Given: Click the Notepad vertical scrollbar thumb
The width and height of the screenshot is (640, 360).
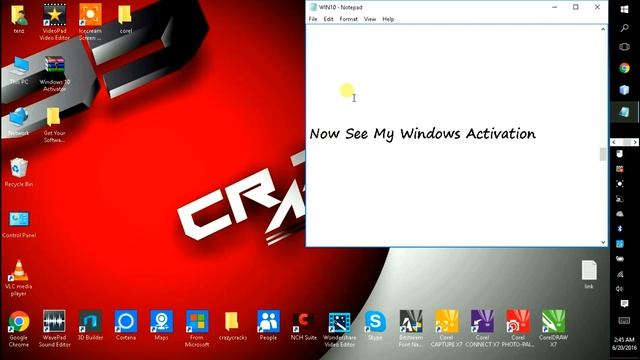Looking at the screenshot, I should (603, 154).
